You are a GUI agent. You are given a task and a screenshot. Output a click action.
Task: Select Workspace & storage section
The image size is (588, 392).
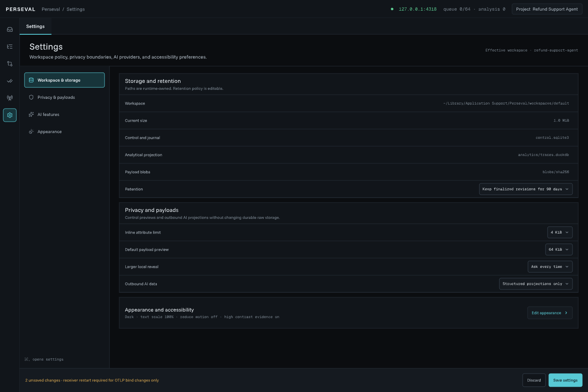65,80
